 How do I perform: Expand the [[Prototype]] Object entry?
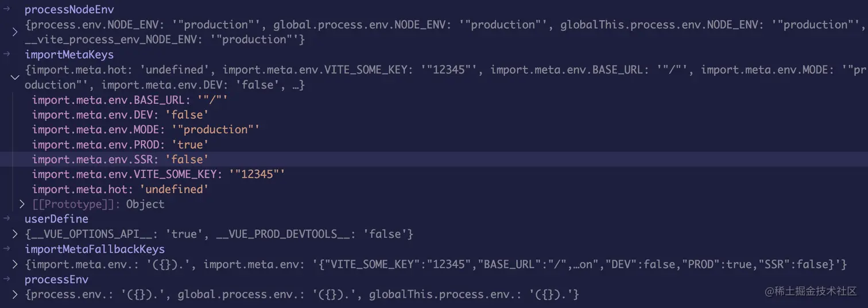[x=22, y=204]
